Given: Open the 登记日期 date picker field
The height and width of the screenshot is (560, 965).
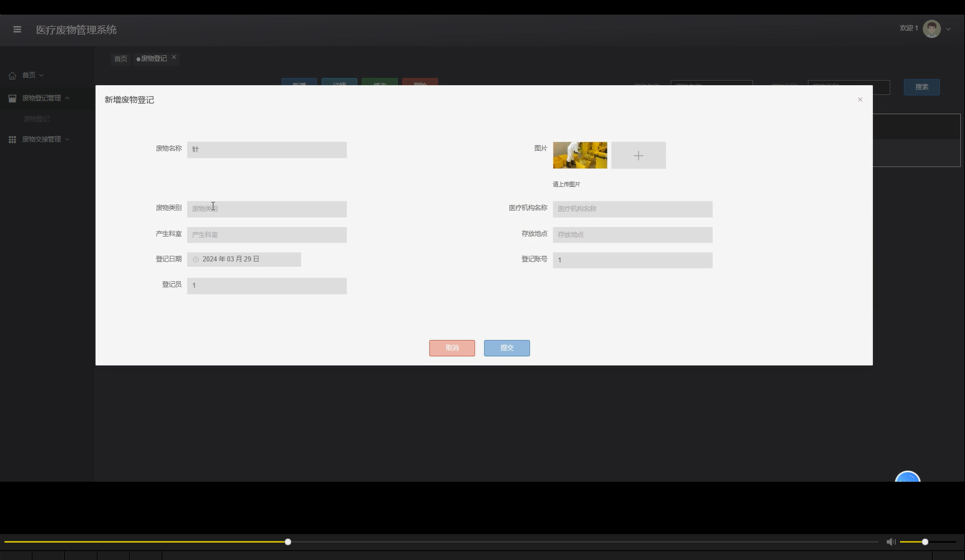Looking at the screenshot, I should [x=244, y=260].
